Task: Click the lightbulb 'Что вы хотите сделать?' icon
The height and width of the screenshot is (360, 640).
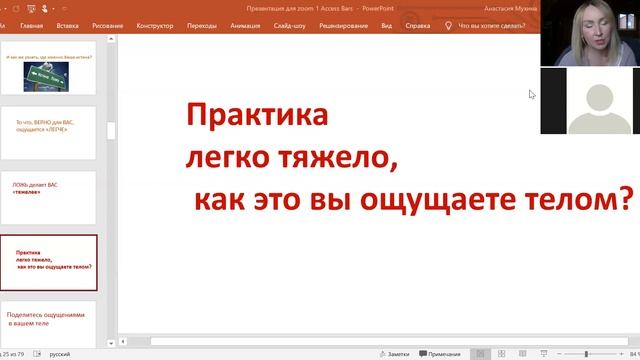Action: tap(448, 26)
